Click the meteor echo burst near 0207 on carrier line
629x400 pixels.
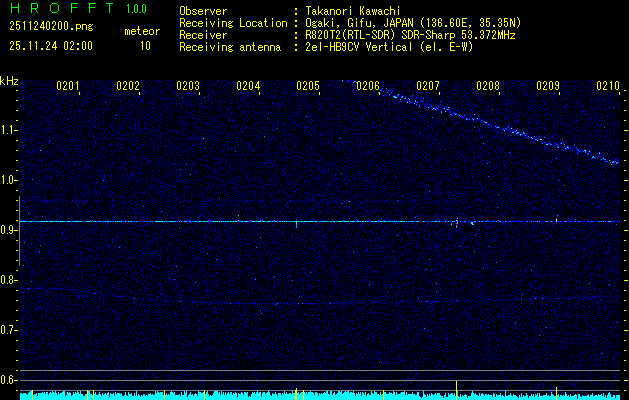coord(457,222)
